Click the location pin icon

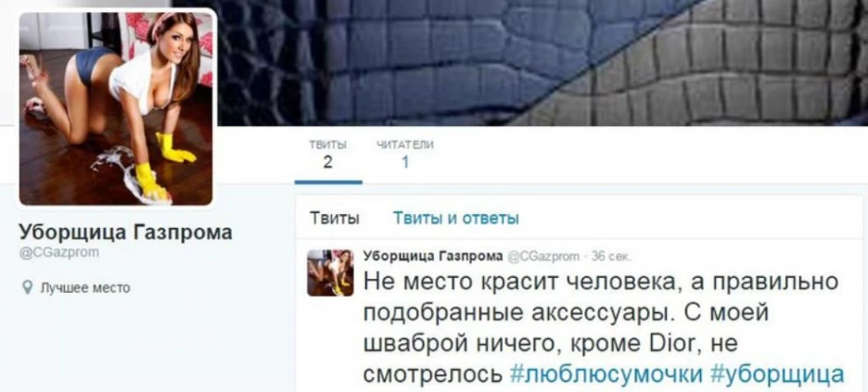click(x=26, y=287)
